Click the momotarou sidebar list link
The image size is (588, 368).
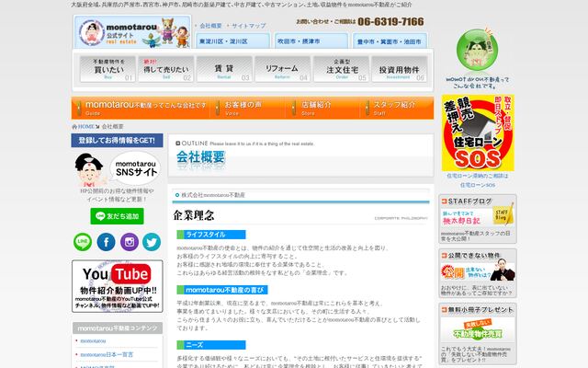click(x=93, y=341)
